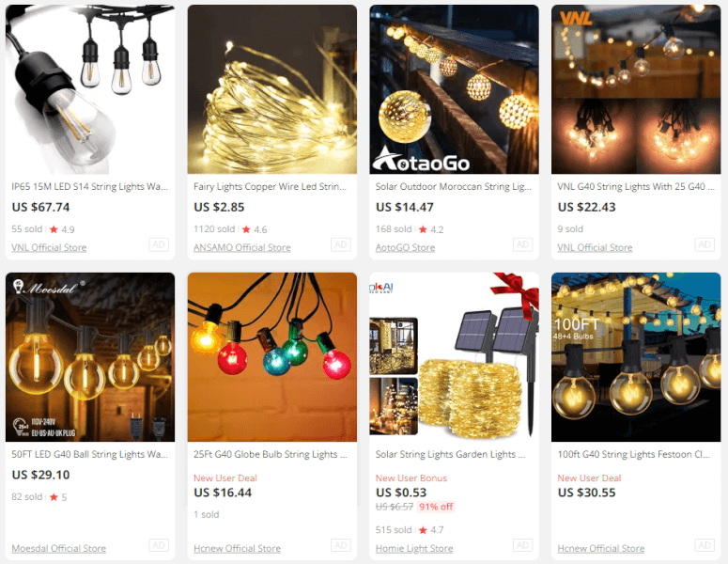
Task: Click the AD badge on the Solar Moroccan lights card
Action: (x=523, y=244)
